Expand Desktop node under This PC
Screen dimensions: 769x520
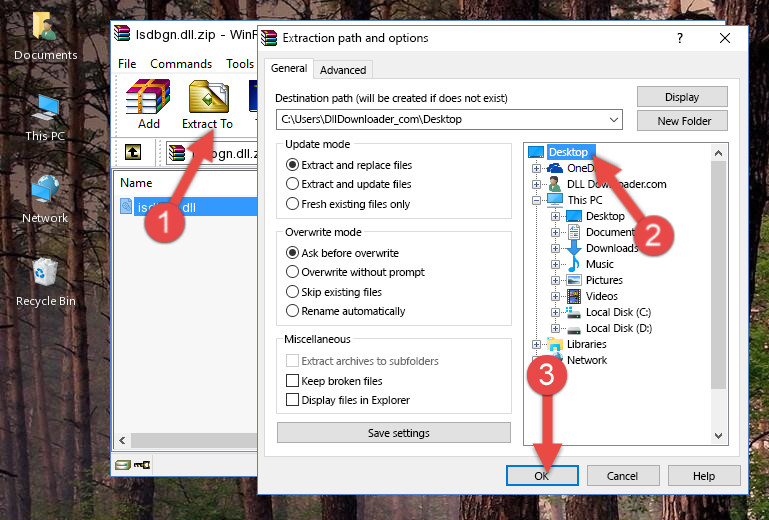(x=555, y=216)
